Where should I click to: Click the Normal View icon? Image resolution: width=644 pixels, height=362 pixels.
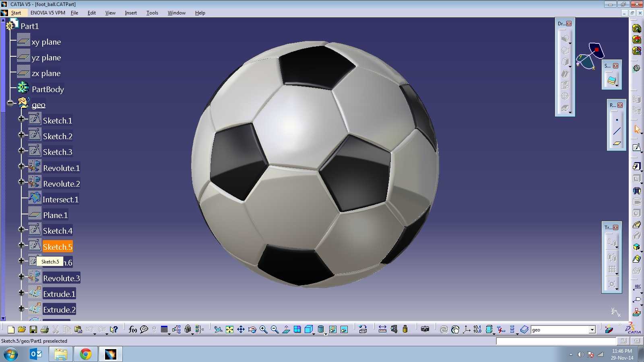point(286,329)
